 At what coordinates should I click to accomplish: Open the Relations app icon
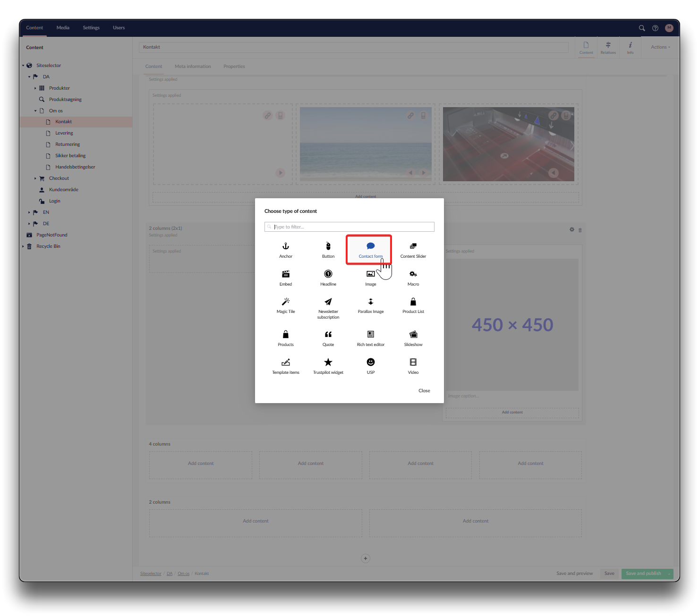(608, 48)
